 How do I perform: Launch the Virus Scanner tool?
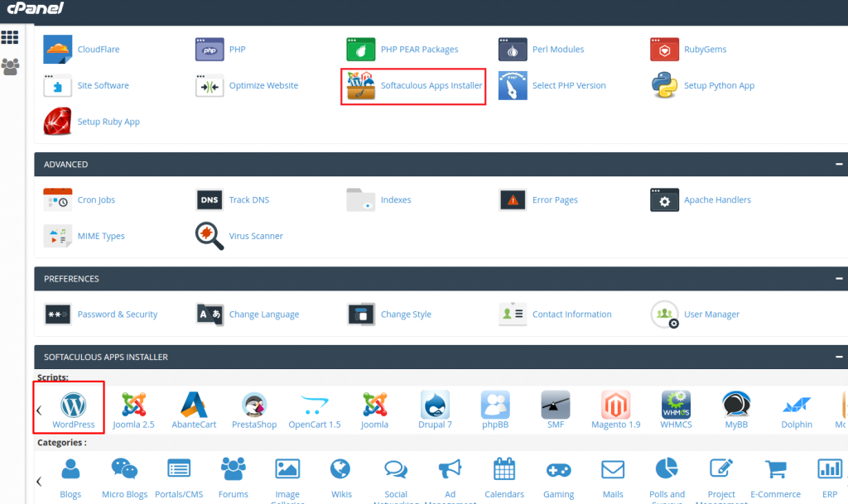coord(210,236)
